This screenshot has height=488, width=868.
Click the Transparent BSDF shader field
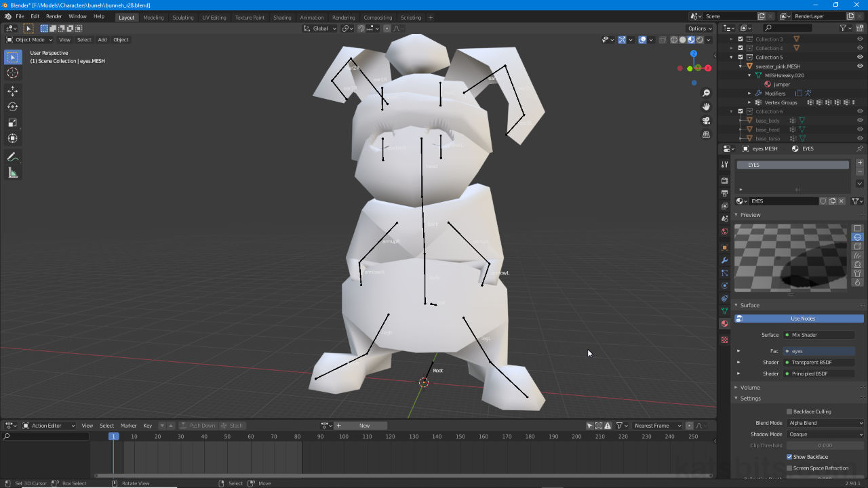coord(819,363)
